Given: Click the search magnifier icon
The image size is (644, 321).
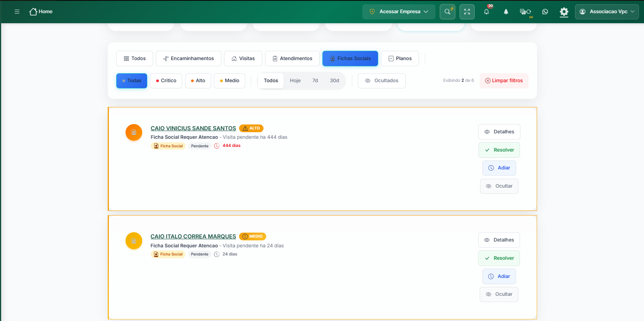Looking at the screenshot, I should 448,12.
